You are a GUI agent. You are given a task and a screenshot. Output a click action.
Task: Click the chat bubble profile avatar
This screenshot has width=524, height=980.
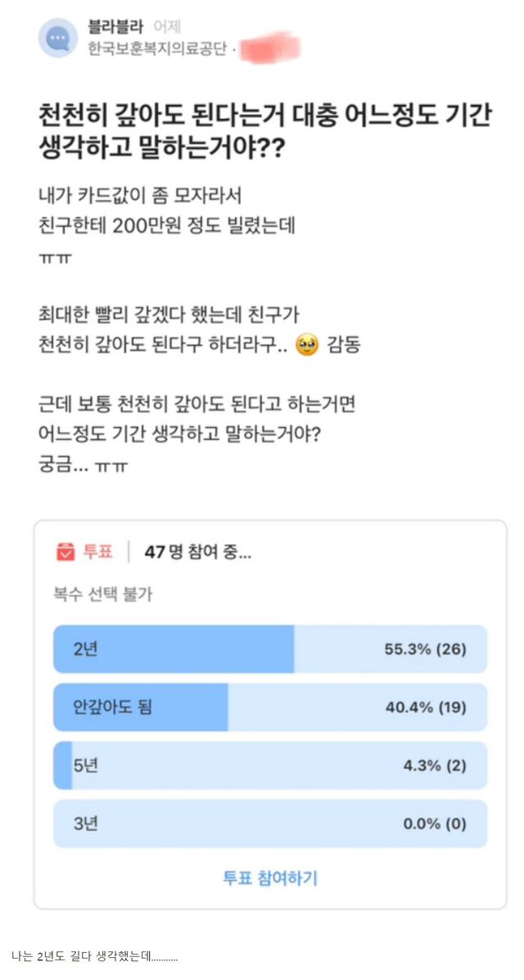tap(59, 38)
